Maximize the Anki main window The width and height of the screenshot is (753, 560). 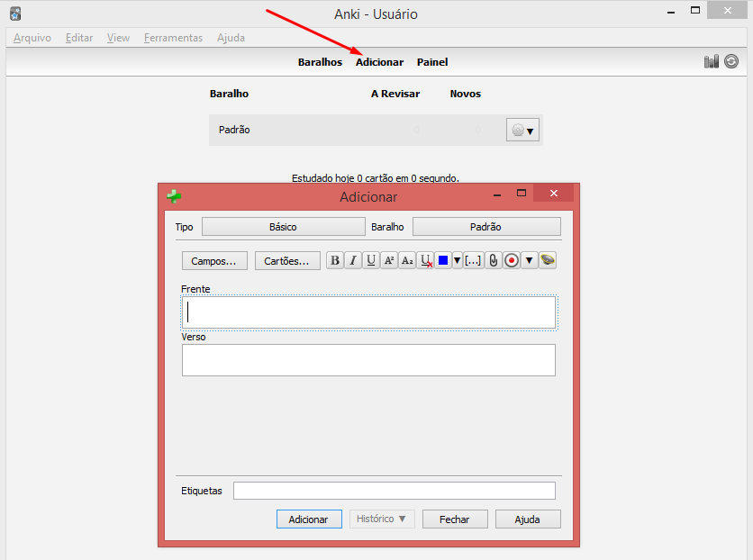click(695, 11)
